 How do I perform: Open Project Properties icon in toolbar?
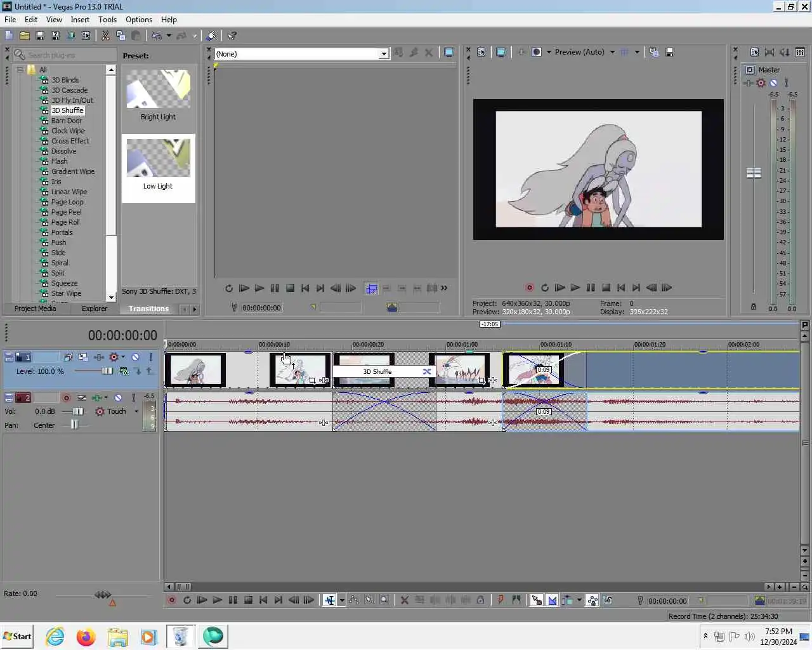pyautogui.click(x=86, y=36)
